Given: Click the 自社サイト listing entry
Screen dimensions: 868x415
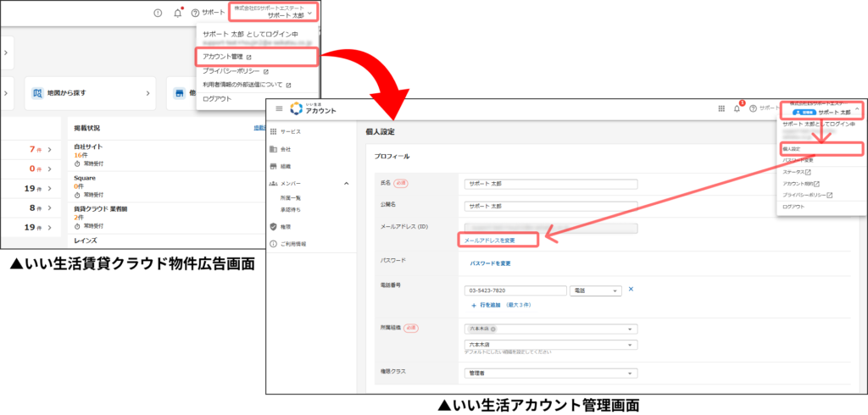Looking at the screenshot, I should click(88, 147).
